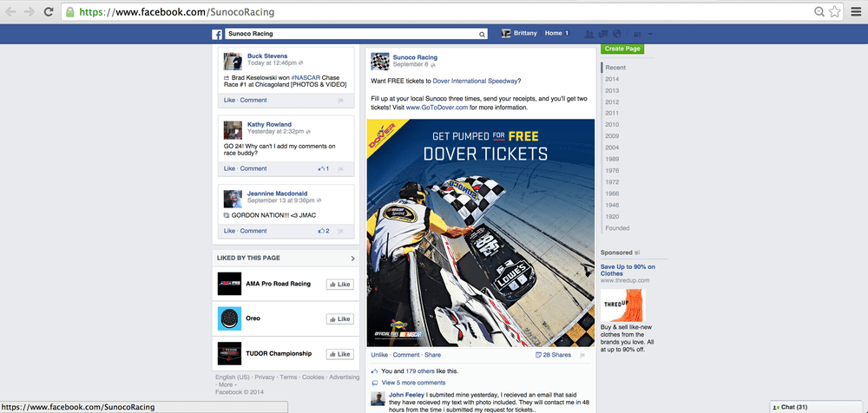Like the TUDOR Championship page

tap(340, 354)
